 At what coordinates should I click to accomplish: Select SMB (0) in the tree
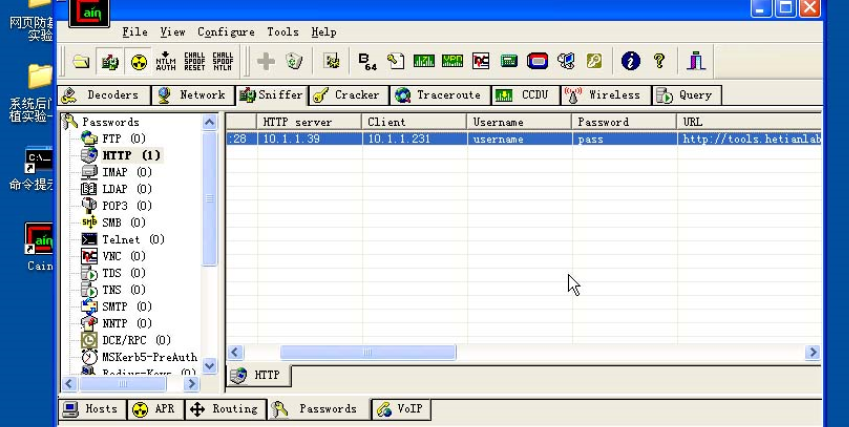coord(123,222)
